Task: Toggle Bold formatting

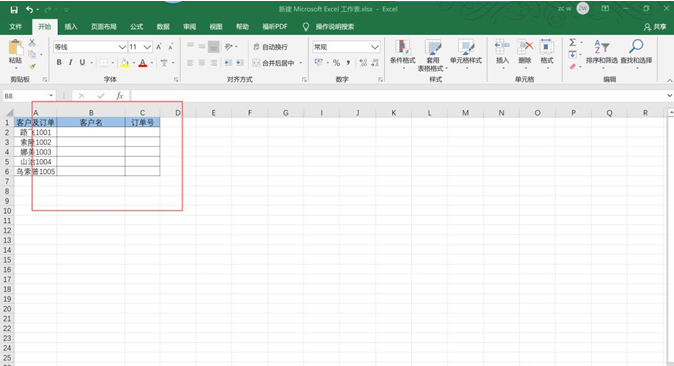Action: tap(59, 63)
